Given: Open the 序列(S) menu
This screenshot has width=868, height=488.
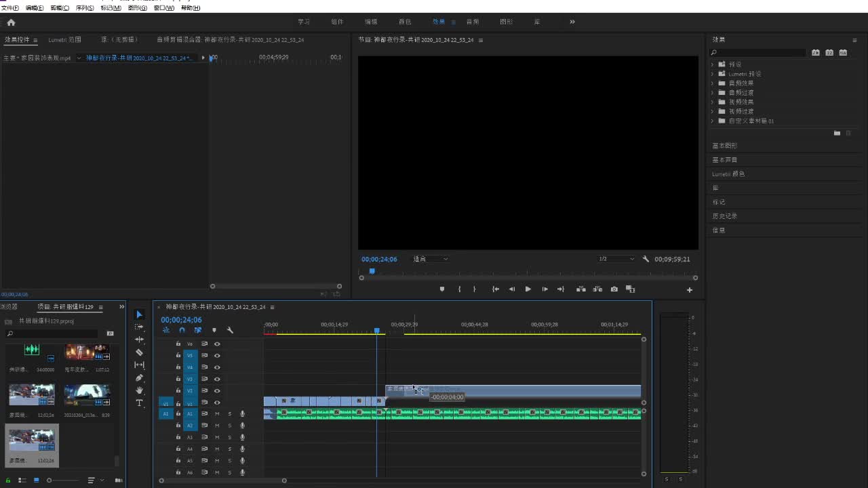Looking at the screenshot, I should pyautogui.click(x=85, y=8).
